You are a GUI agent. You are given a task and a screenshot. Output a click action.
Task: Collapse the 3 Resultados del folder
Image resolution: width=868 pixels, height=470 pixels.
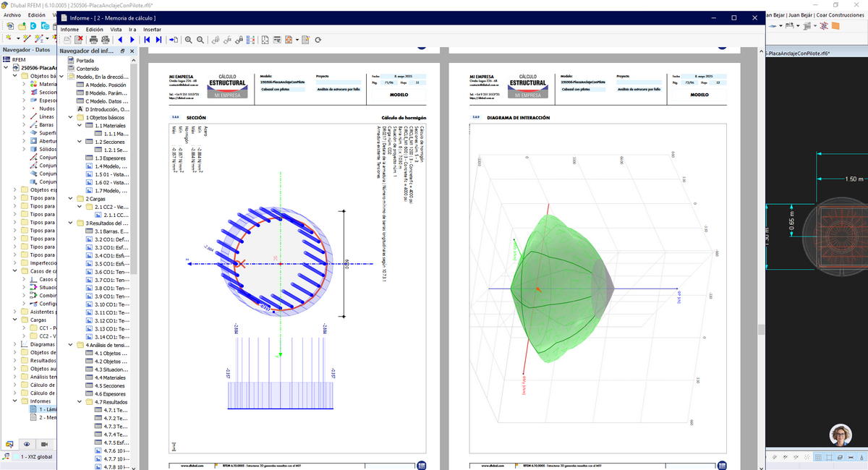click(x=70, y=223)
